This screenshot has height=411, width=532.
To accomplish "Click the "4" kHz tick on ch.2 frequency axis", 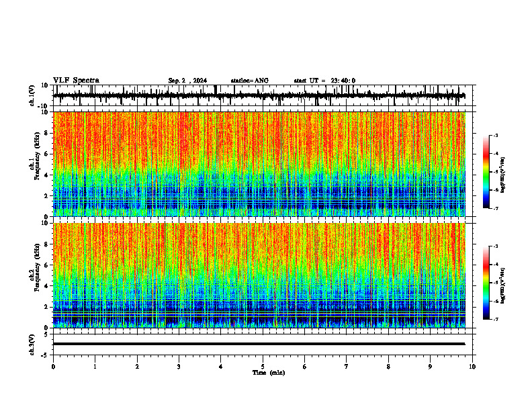I will [46, 286].
